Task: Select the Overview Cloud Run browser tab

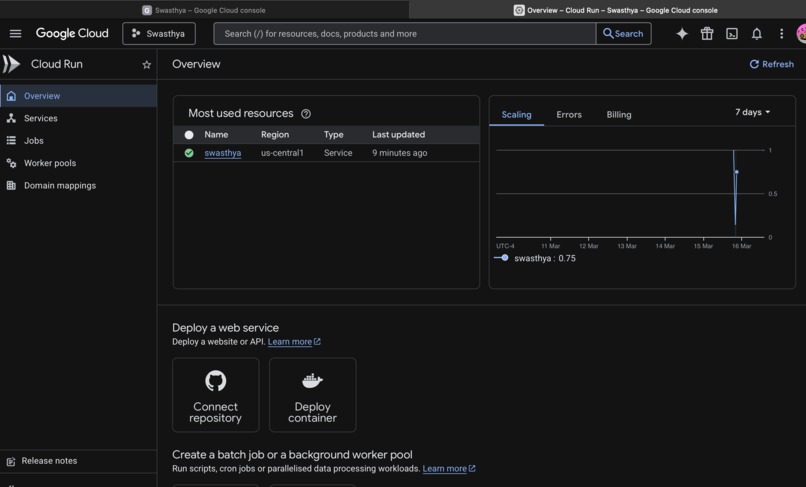Action: (615, 10)
